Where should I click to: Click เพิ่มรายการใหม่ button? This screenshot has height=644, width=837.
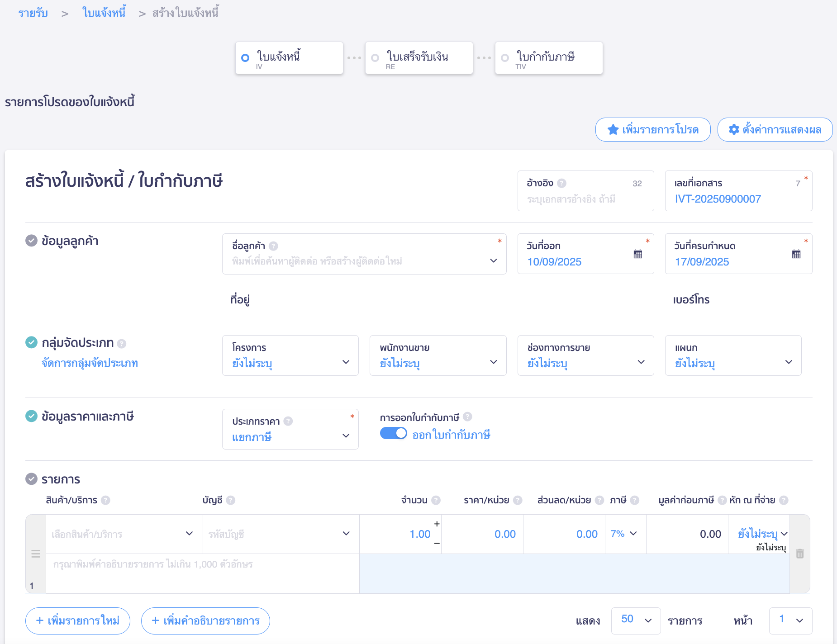coord(78,620)
